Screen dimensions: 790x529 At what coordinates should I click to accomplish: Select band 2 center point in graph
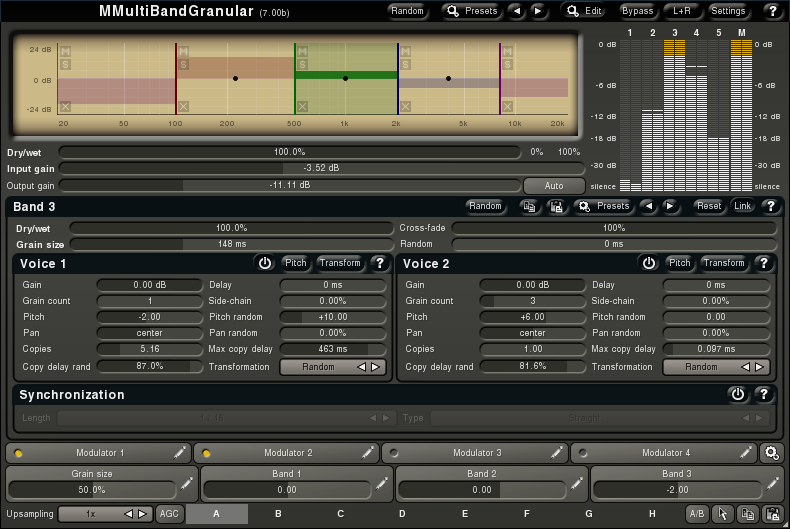click(x=235, y=79)
